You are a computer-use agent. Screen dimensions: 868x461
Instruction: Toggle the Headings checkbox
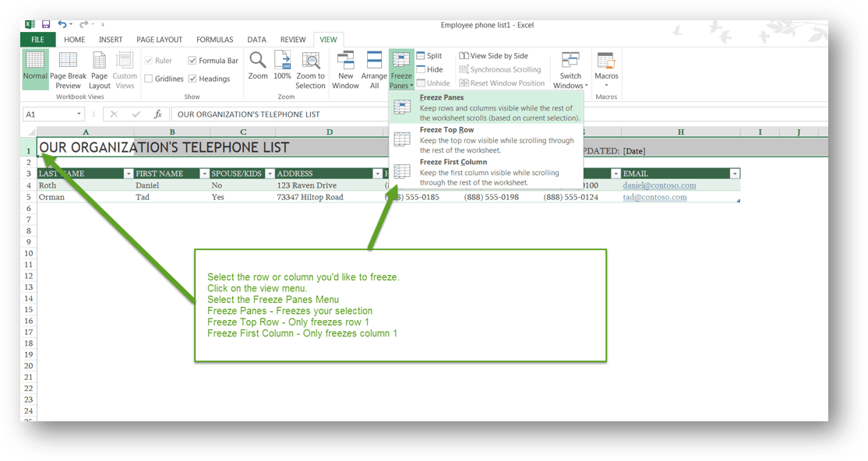[x=192, y=79]
